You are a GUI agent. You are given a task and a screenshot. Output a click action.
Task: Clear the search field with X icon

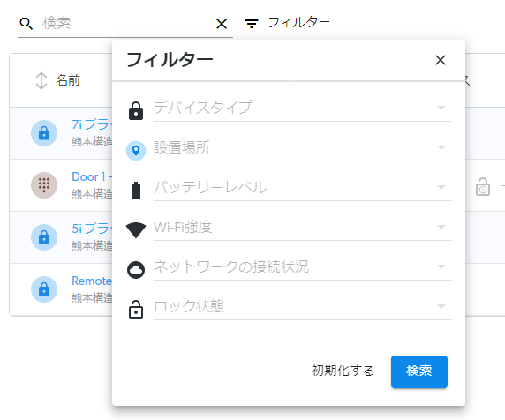(222, 24)
